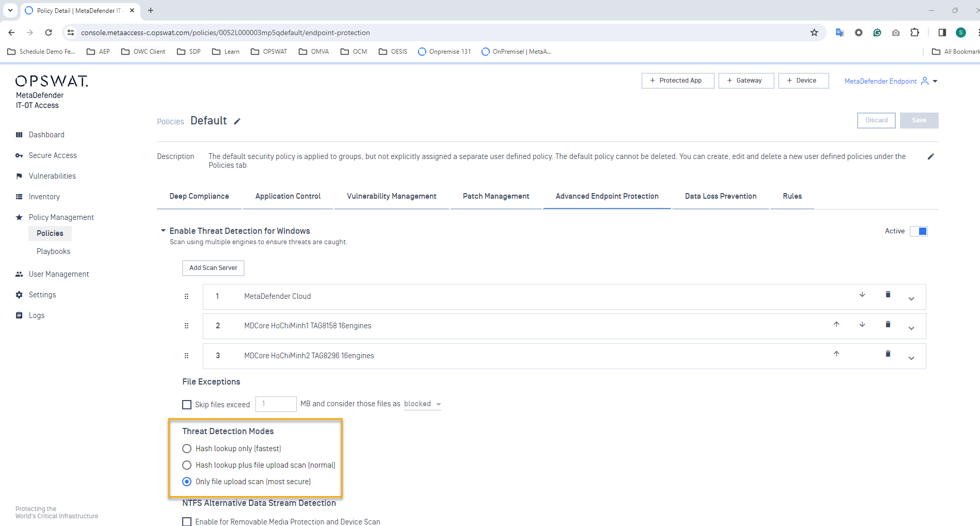This screenshot has width=980, height=526.
Task: View site information icon in address bar
Action: point(71,33)
